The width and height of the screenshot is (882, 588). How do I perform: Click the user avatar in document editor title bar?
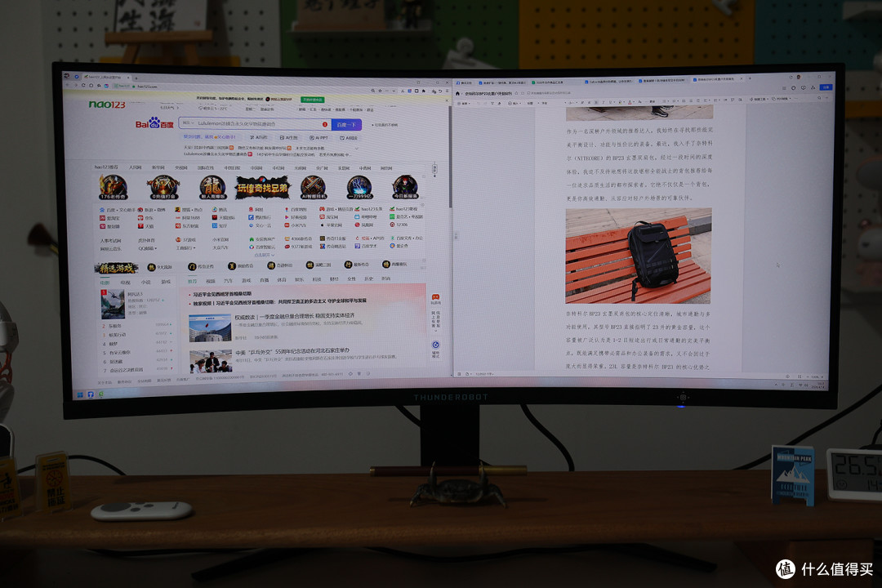pyautogui.click(x=798, y=77)
